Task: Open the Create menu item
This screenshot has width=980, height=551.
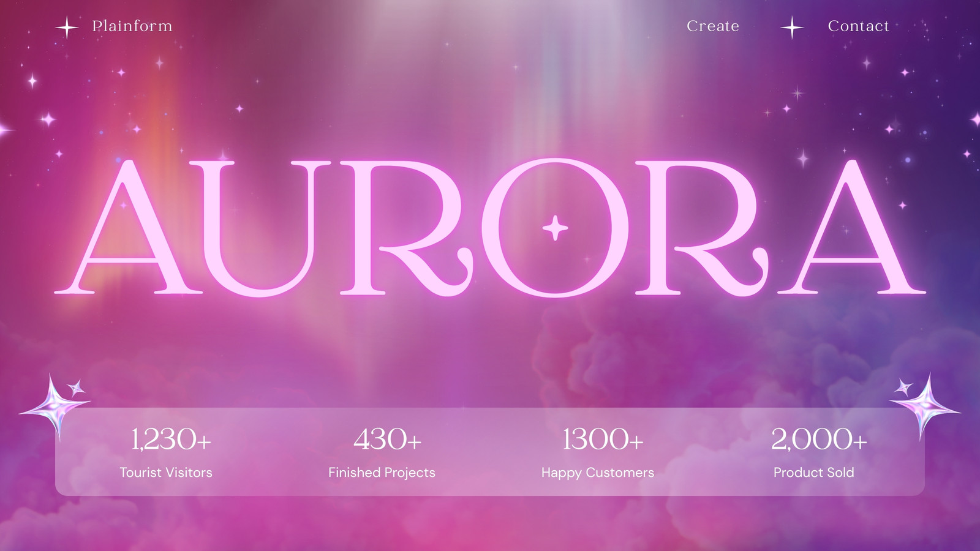Action: point(713,26)
